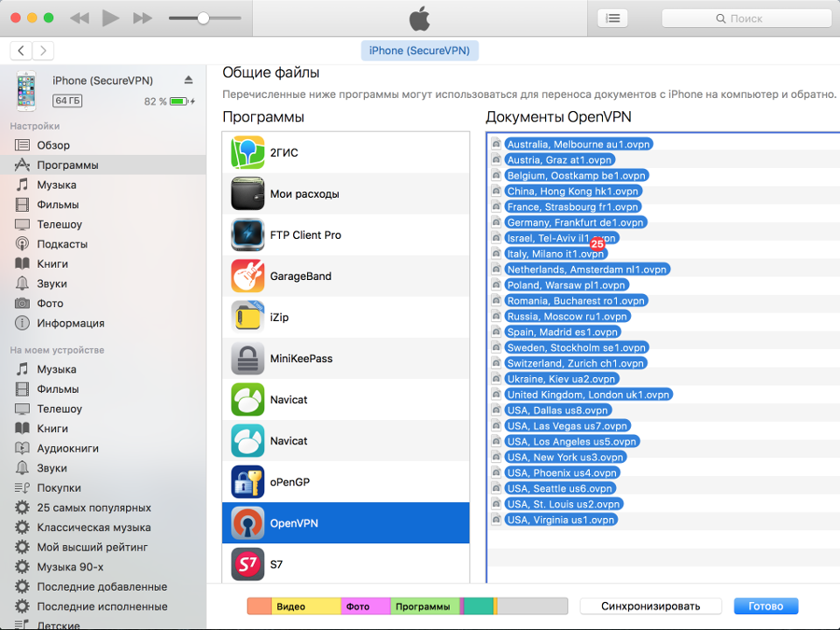Select the Мои расходы wallet app icon

point(248,193)
